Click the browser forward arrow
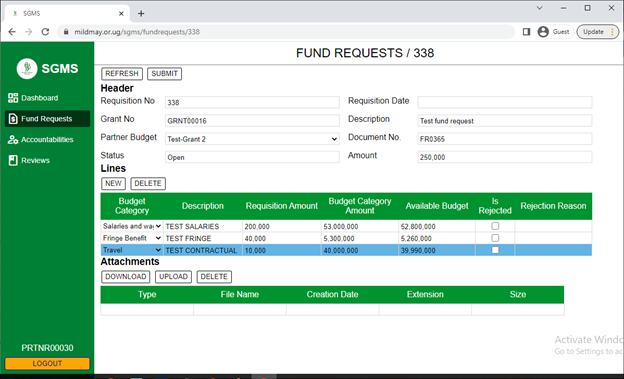 28,32
